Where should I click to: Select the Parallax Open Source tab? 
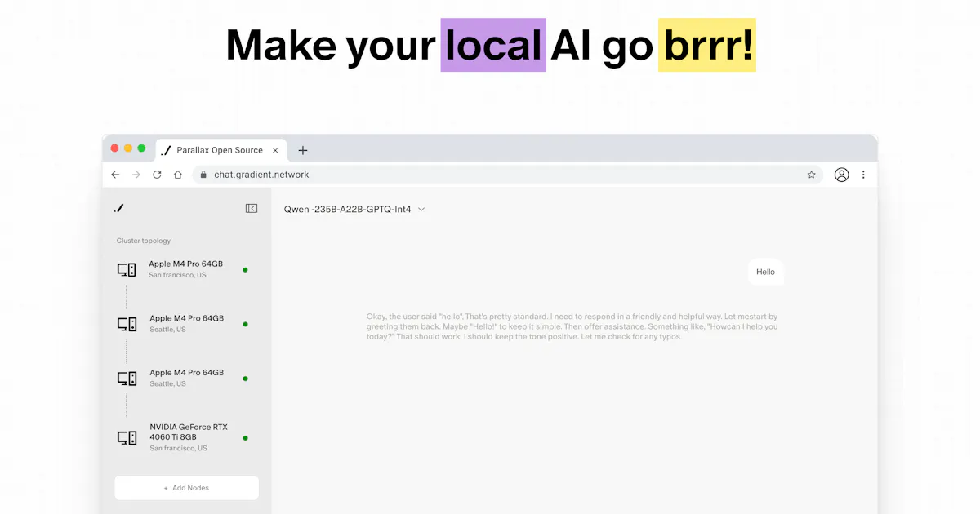coord(220,150)
